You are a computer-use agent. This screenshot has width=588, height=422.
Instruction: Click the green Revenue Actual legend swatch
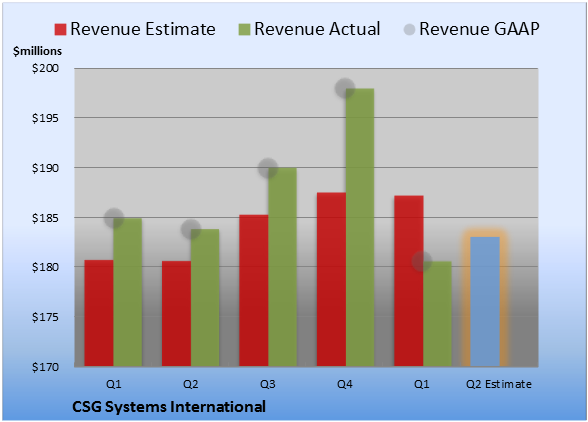(244, 30)
